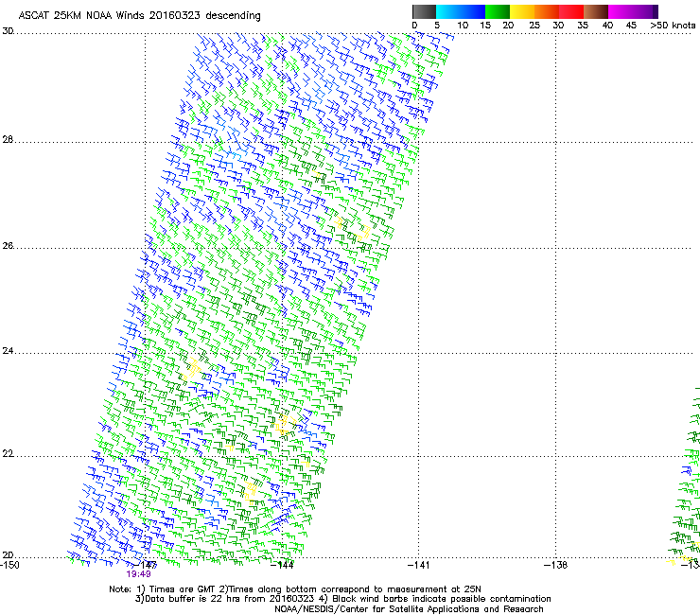The width and height of the screenshot is (700, 615).
Task: Select the orange 25-30 knots legend swatch
Action: pos(547,11)
